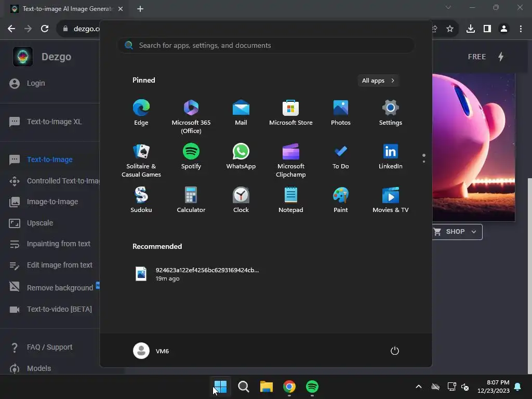This screenshot has width=532, height=399.
Task: Launch Spotify from the Start menu
Action: pyautogui.click(x=191, y=156)
